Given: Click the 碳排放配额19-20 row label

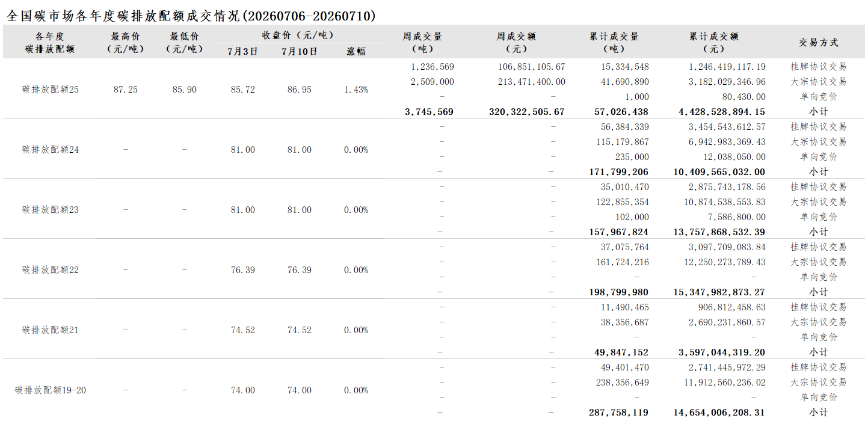Looking at the screenshot, I should click(x=51, y=390).
